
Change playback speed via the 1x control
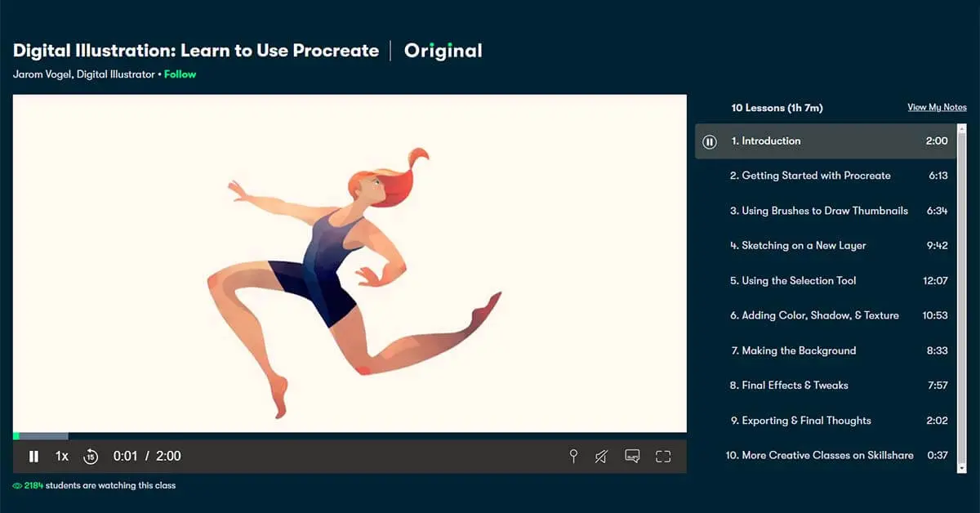click(x=62, y=457)
